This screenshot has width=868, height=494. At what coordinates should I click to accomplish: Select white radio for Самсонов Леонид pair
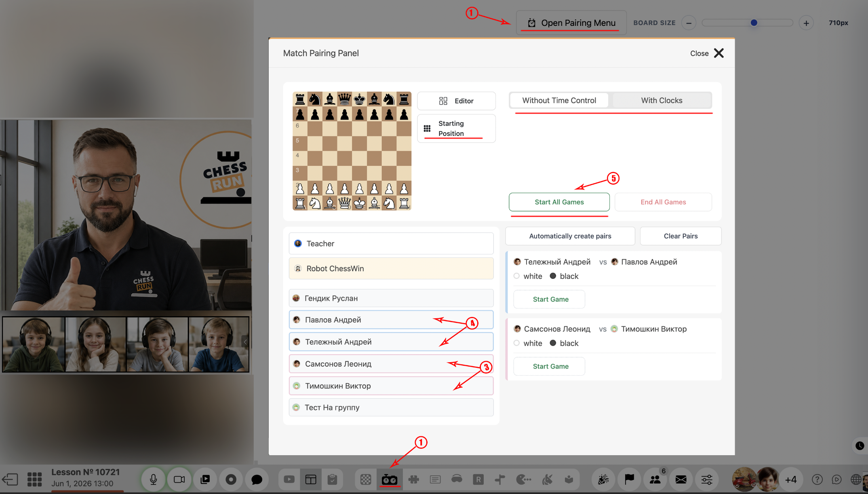point(516,343)
